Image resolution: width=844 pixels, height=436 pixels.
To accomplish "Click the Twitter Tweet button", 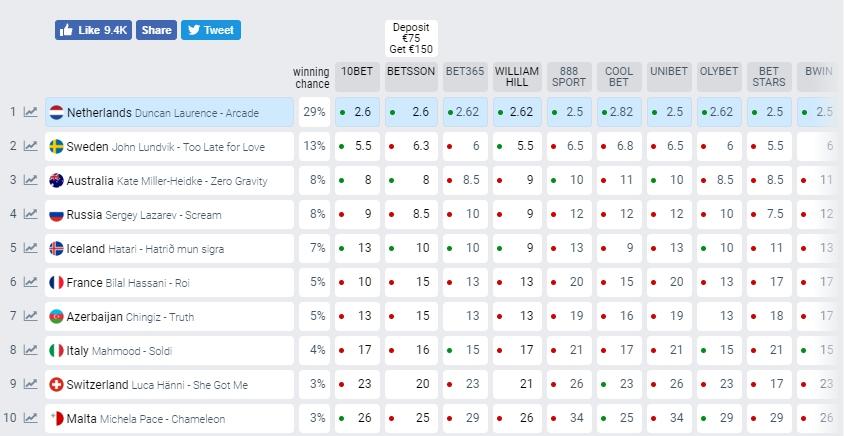I will [x=210, y=30].
